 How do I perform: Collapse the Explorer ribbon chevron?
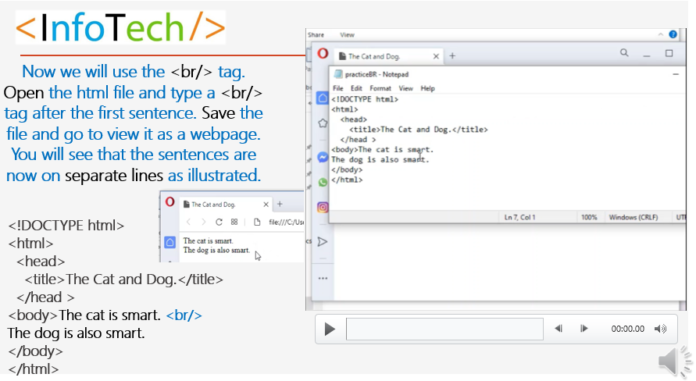660,34
